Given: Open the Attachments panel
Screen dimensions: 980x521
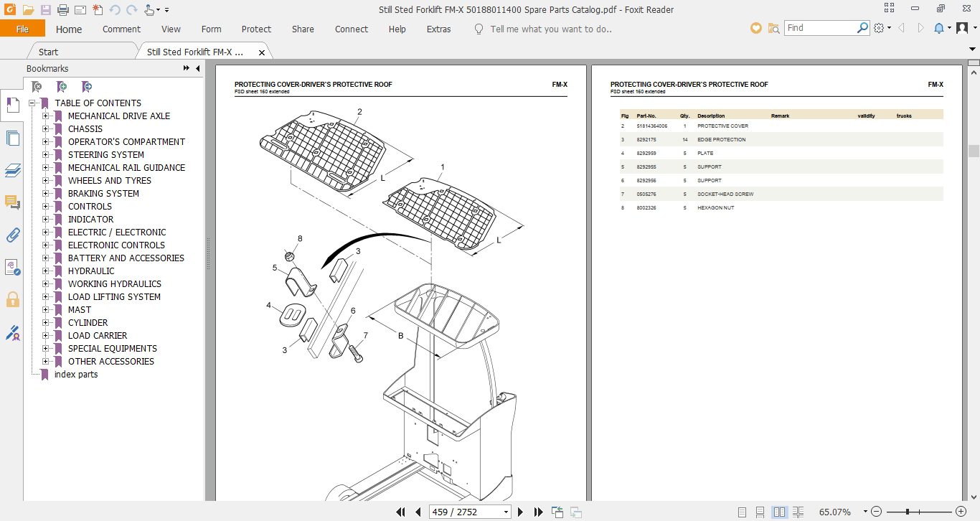Looking at the screenshot, I should click(12, 235).
